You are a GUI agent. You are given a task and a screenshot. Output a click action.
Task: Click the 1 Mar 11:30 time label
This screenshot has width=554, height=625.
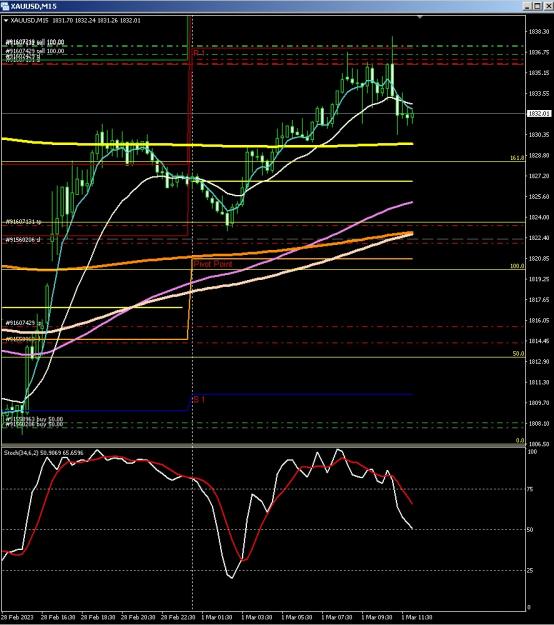pos(416,617)
